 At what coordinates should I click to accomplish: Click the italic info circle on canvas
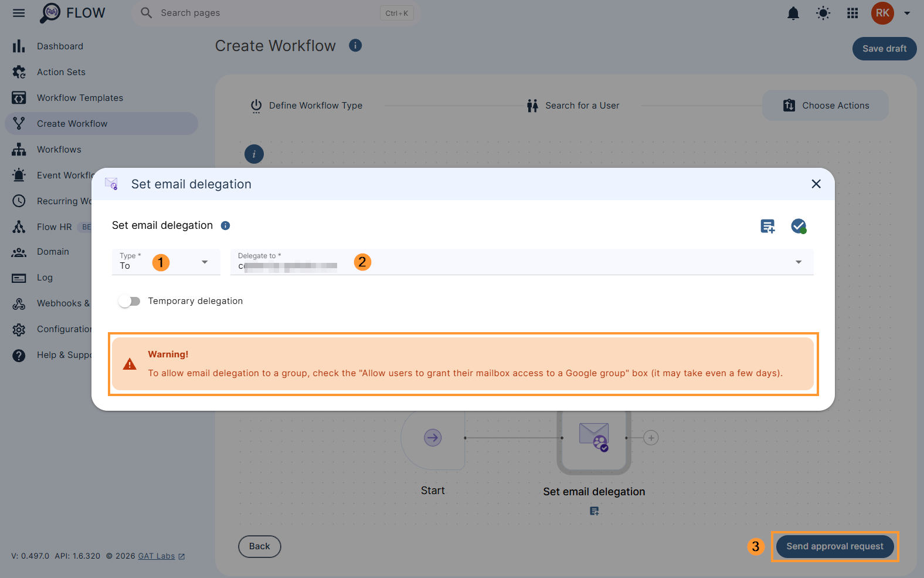click(x=254, y=154)
